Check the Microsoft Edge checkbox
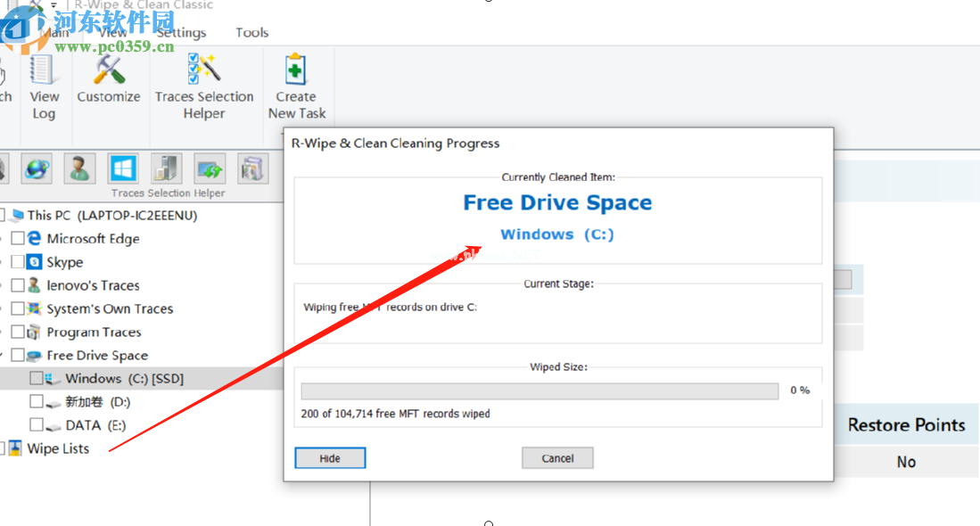The width and height of the screenshot is (980, 526). pyautogui.click(x=18, y=239)
